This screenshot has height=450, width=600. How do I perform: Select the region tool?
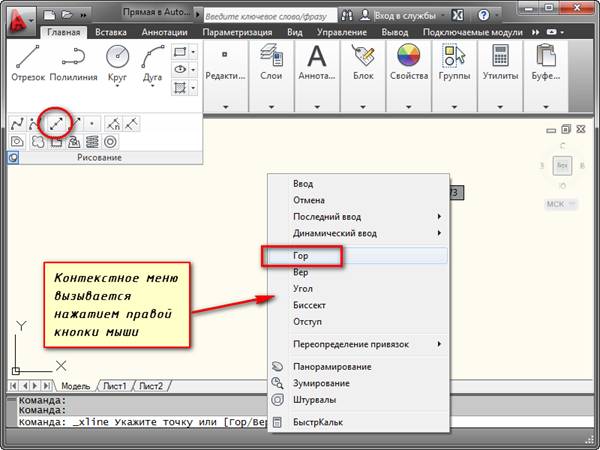17,142
